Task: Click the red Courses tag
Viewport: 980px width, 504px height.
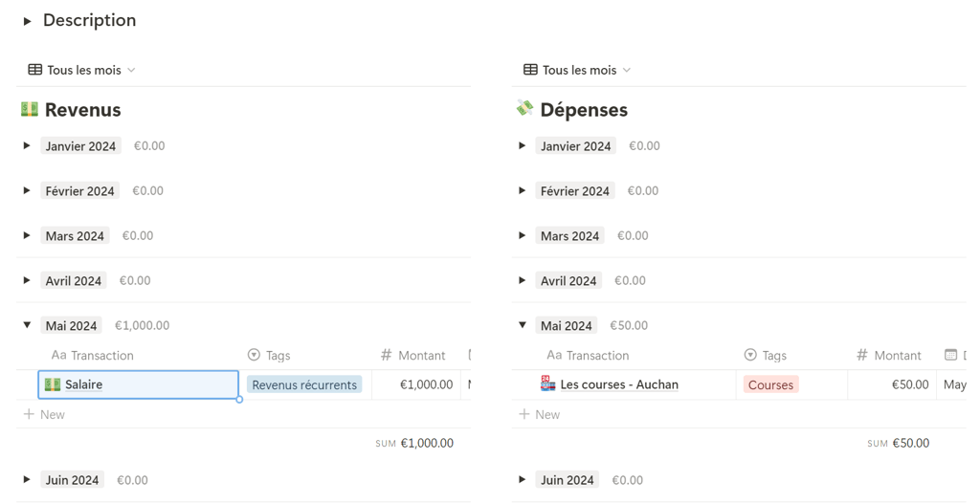Action: click(x=770, y=384)
